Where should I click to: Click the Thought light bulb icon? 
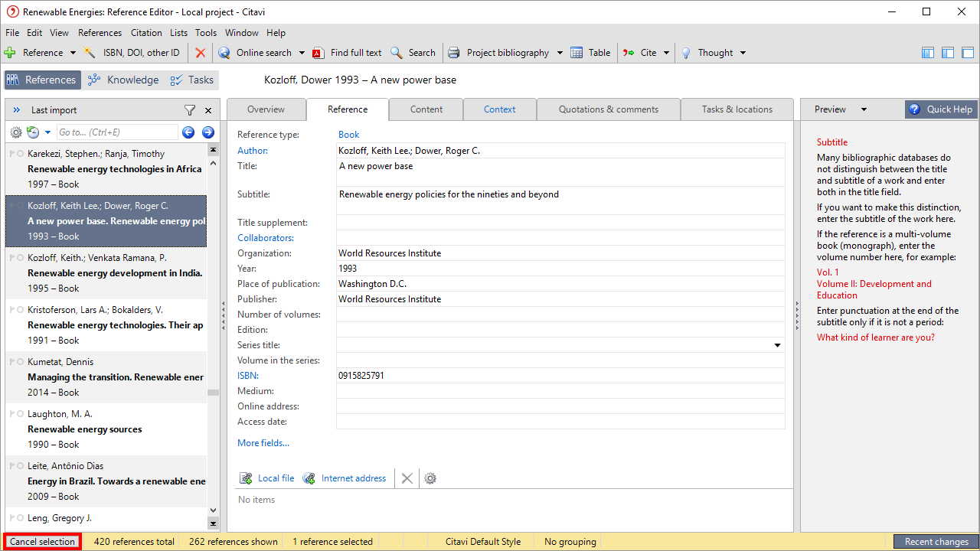[686, 53]
